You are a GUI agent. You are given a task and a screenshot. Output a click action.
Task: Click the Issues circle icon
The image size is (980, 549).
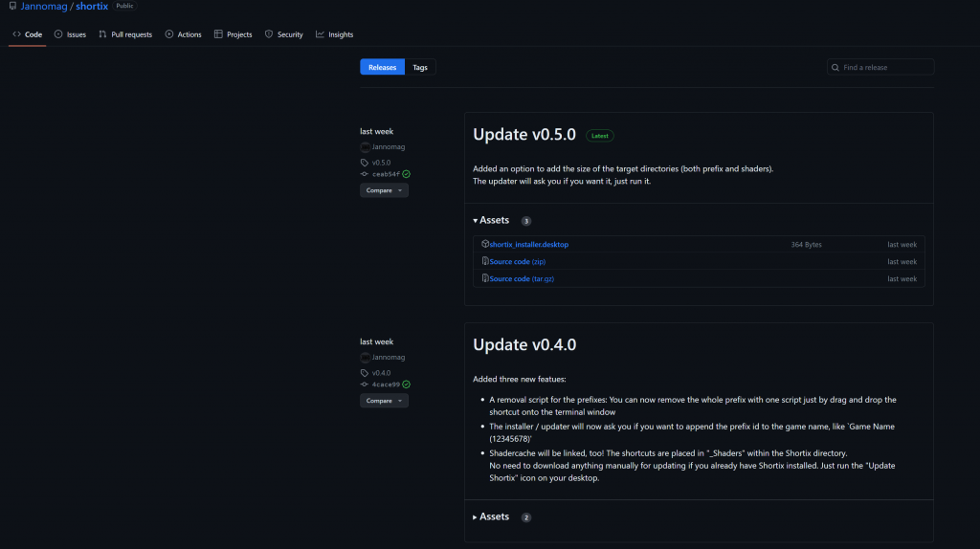click(x=58, y=34)
